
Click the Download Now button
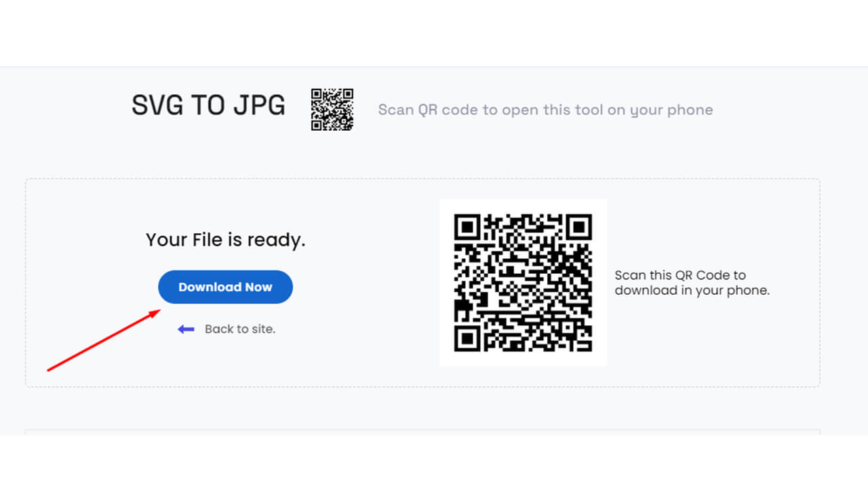coord(225,287)
